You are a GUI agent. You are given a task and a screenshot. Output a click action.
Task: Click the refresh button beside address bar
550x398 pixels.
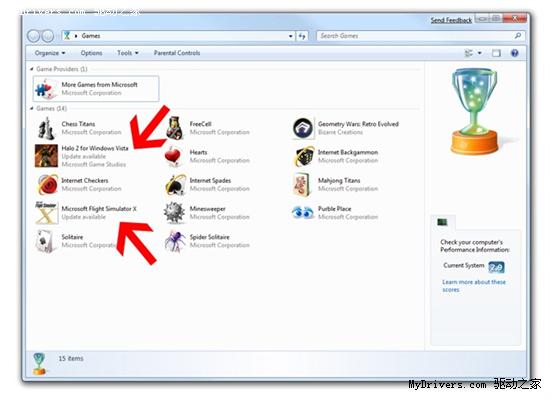pyautogui.click(x=302, y=36)
